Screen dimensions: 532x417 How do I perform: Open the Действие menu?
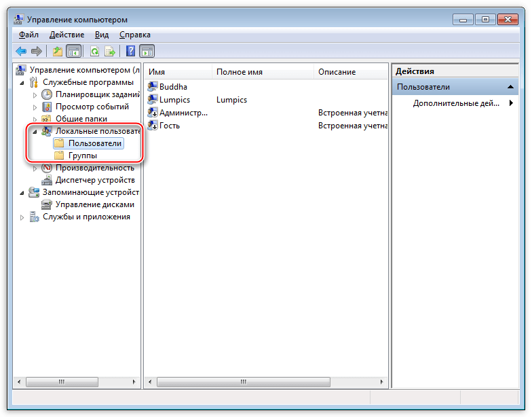point(66,35)
